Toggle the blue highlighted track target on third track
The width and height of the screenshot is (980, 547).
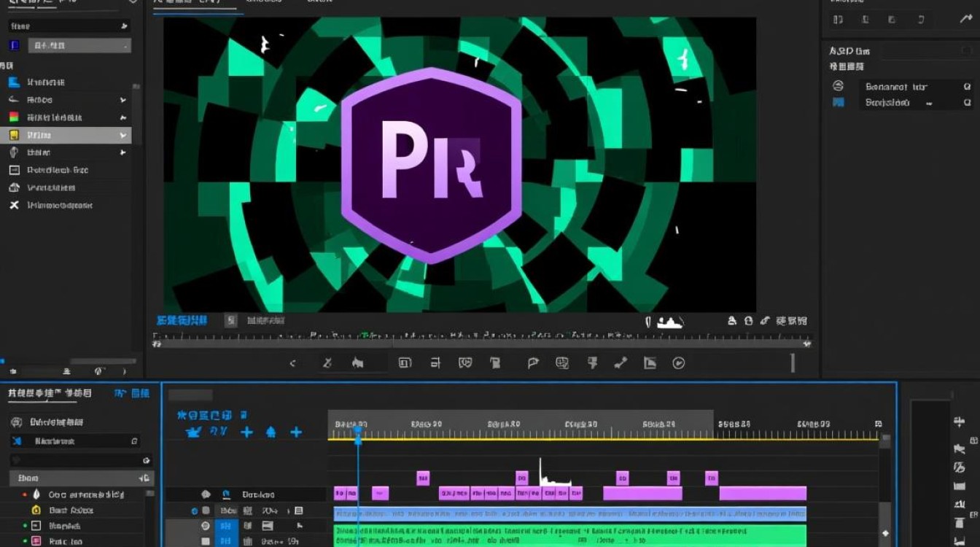(x=227, y=526)
